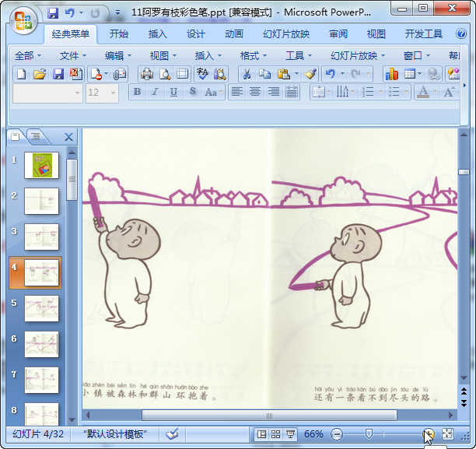Activate Format Painter brush
The height and width of the screenshot is (449, 476).
click(x=310, y=74)
